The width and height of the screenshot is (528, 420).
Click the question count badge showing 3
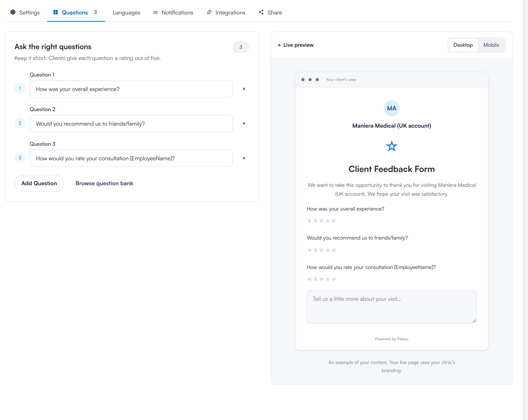coord(241,47)
